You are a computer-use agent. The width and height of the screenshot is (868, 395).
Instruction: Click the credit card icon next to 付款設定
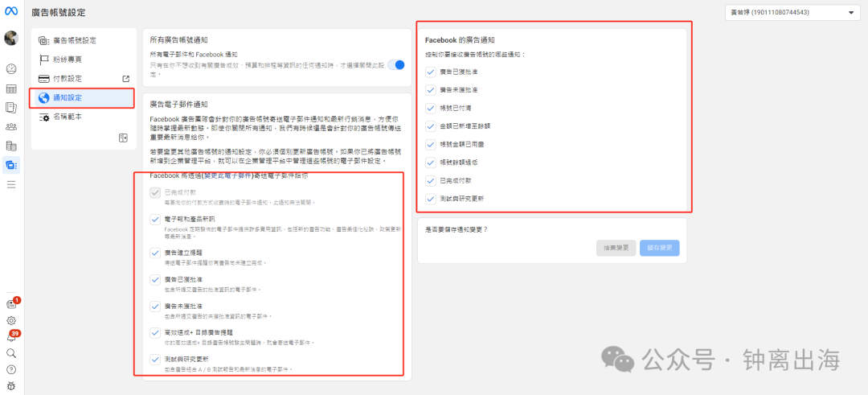pos(44,79)
